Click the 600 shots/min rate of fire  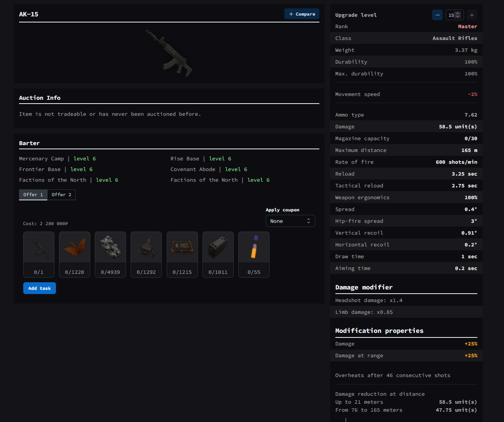point(456,162)
